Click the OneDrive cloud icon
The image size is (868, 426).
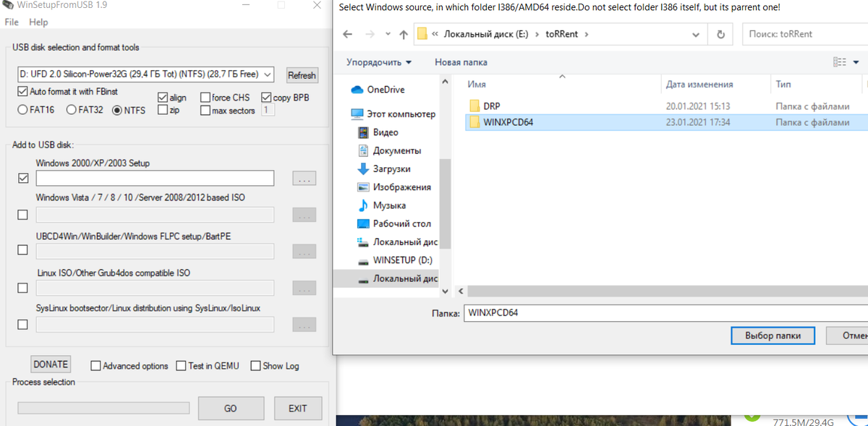[x=357, y=90]
